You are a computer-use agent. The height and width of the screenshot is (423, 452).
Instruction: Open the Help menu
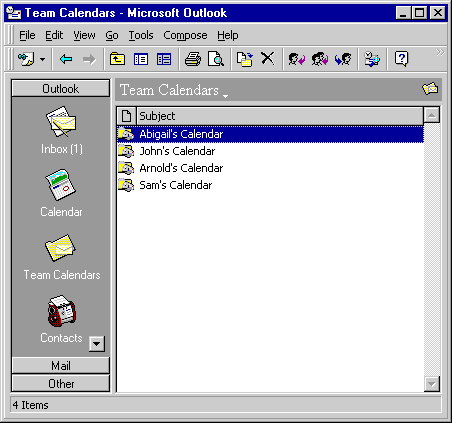(x=228, y=35)
